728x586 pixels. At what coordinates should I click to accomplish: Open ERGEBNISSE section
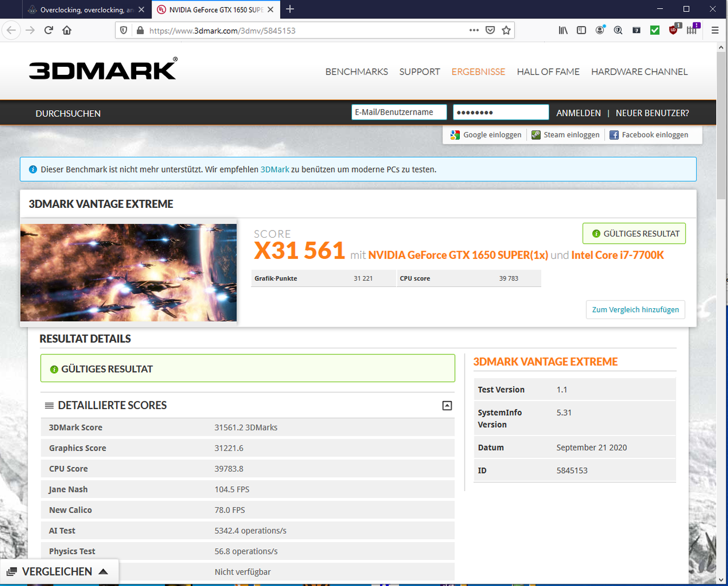[478, 72]
